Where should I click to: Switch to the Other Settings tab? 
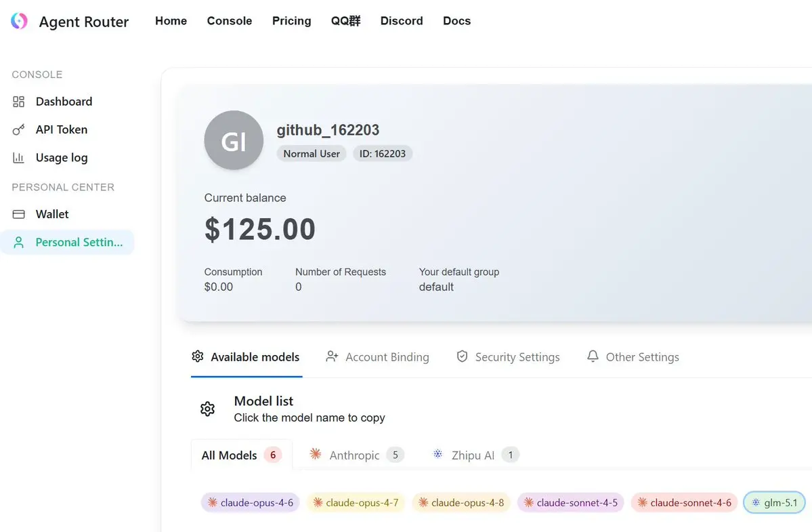click(633, 357)
